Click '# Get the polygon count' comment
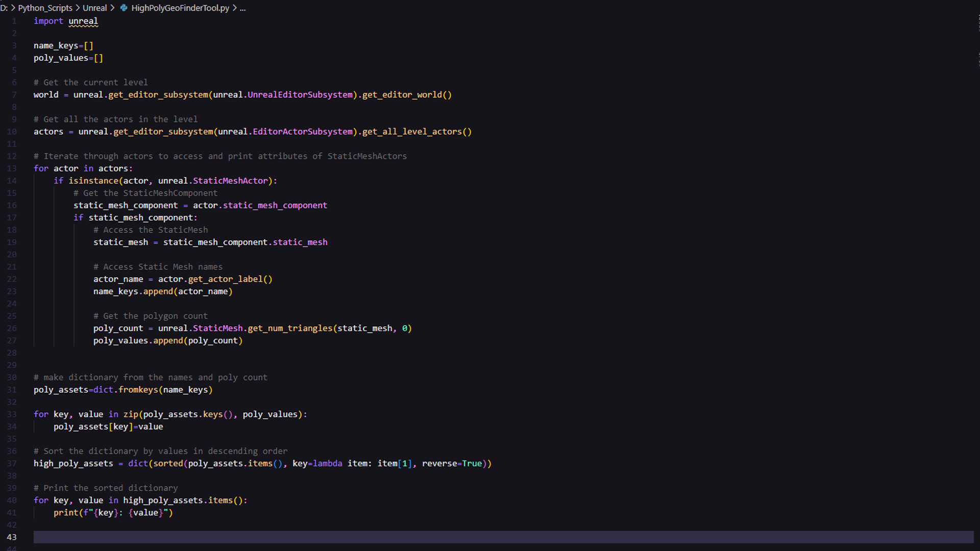 [x=151, y=316]
